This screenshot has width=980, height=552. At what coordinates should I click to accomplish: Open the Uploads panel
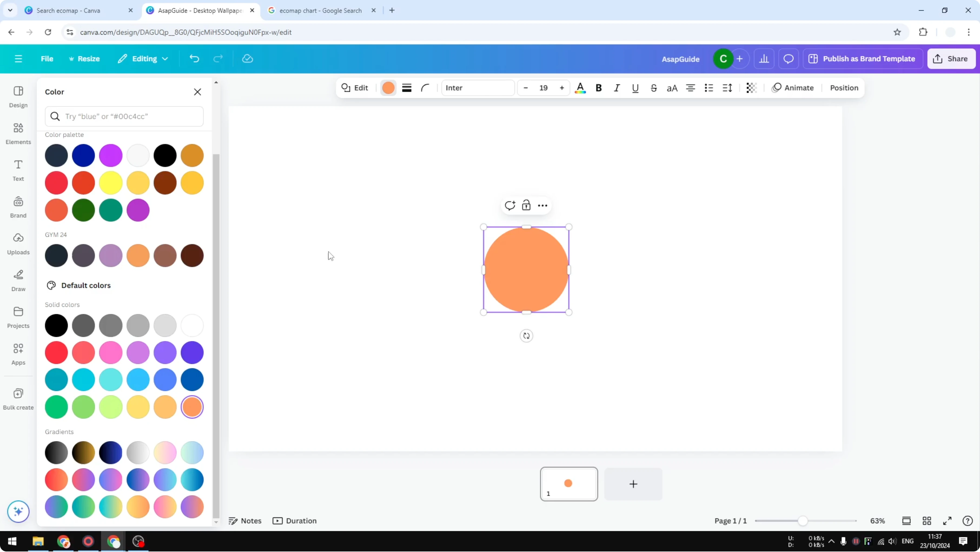(x=18, y=244)
